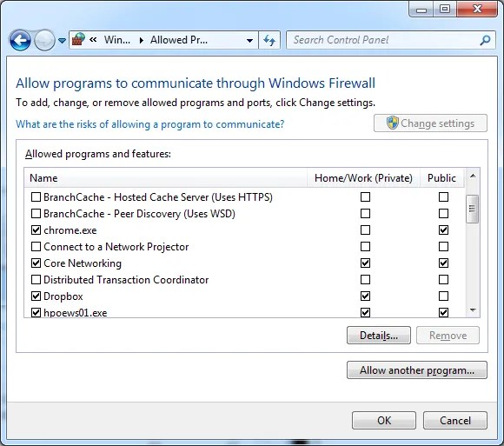The image size is (504, 446).
Task: Enable Dropbox Public checkbox
Action: [x=443, y=296]
